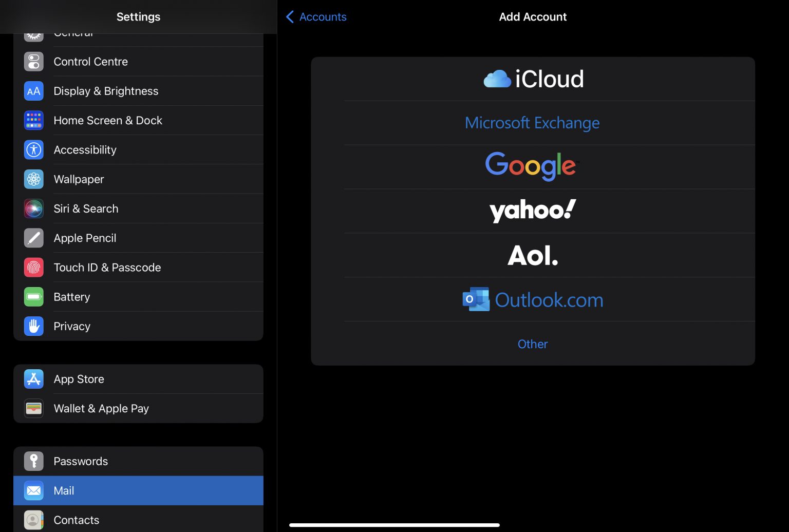The height and width of the screenshot is (532, 789).
Task: Choose AOL as the email provider
Action: (x=533, y=255)
